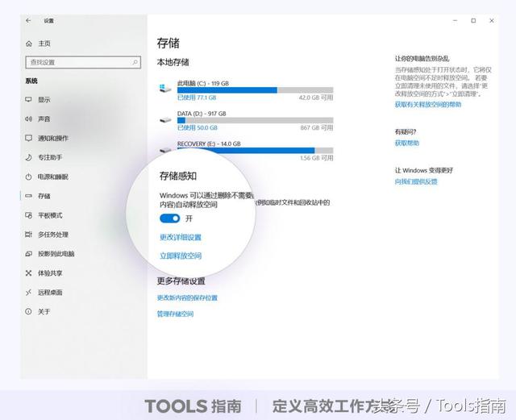Click 已使用 77.1 GB under C: drive
Image resolution: width=516 pixels, height=420 pixels.
point(197,98)
